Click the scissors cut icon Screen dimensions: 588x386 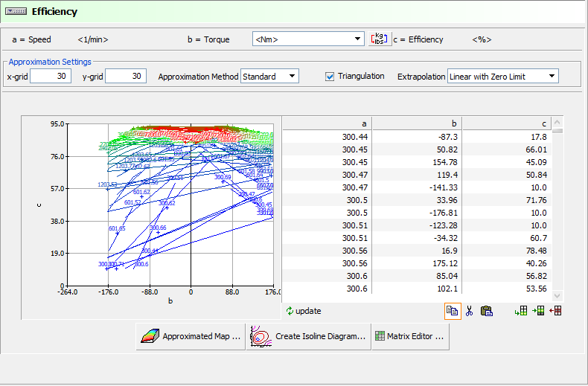pyautogui.click(x=469, y=311)
